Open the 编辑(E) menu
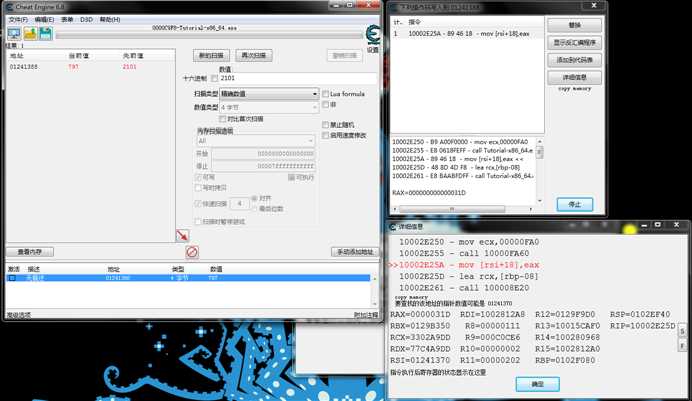 44,20
